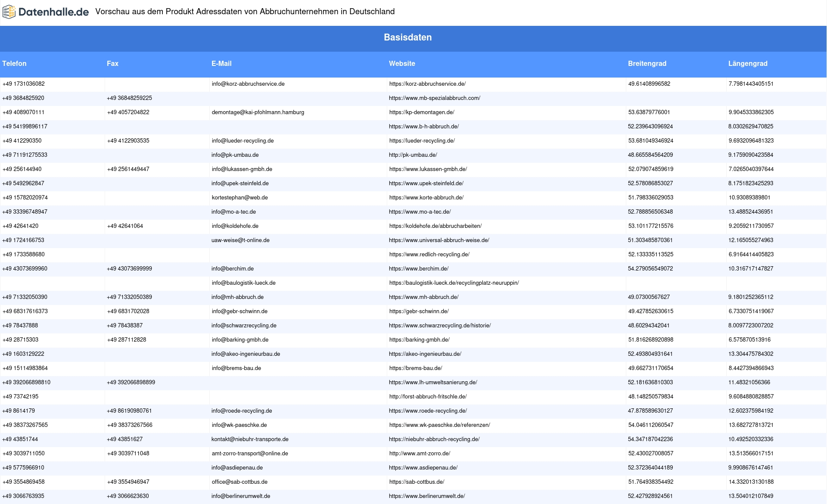Select longitude value 7.7981443405151
827x504 pixels.
(x=751, y=84)
